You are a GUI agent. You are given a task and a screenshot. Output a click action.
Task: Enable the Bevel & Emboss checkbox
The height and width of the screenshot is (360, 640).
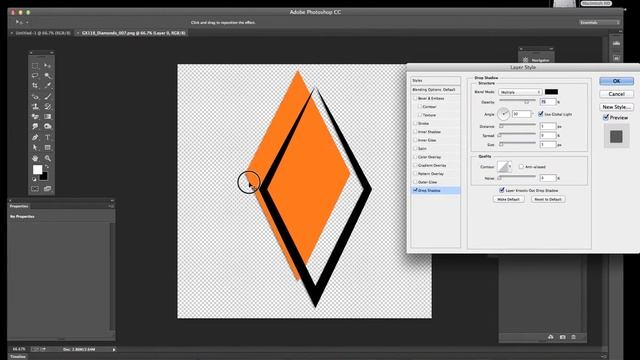(415, 98)
